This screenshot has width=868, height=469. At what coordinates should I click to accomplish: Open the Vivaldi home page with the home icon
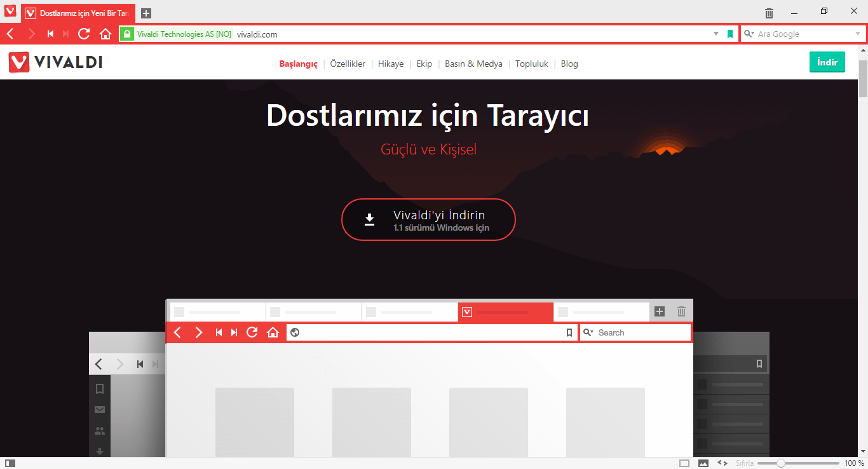click(105, 34)
